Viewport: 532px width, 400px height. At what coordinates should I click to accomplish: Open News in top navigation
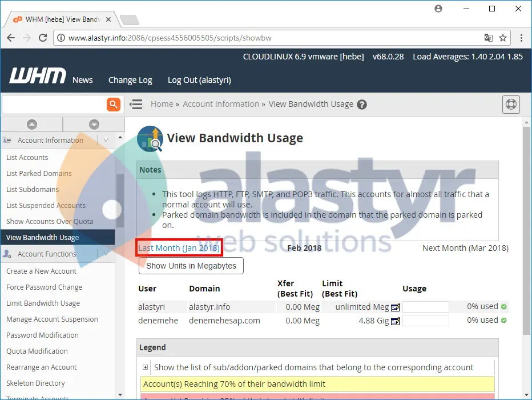82,80
